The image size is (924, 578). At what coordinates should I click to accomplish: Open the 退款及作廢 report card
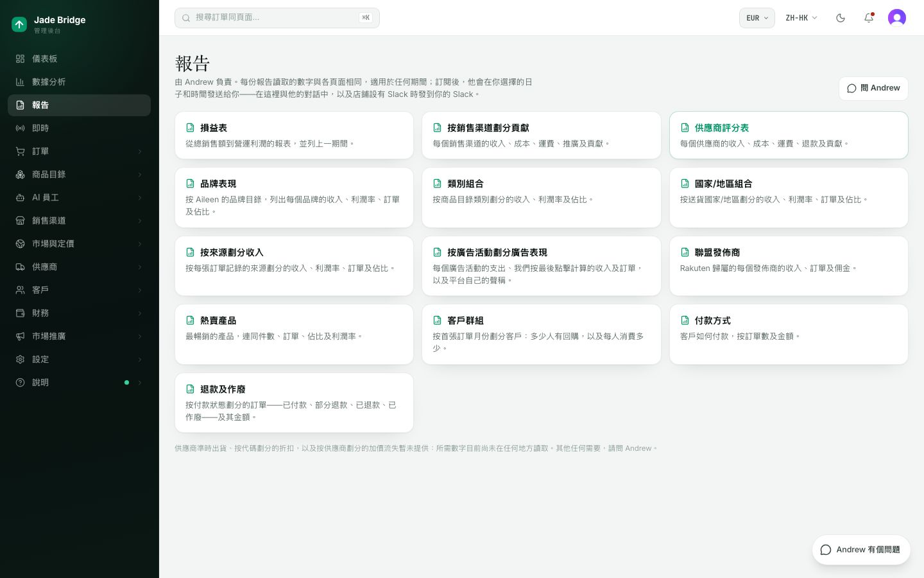click(x=294, y=403)
